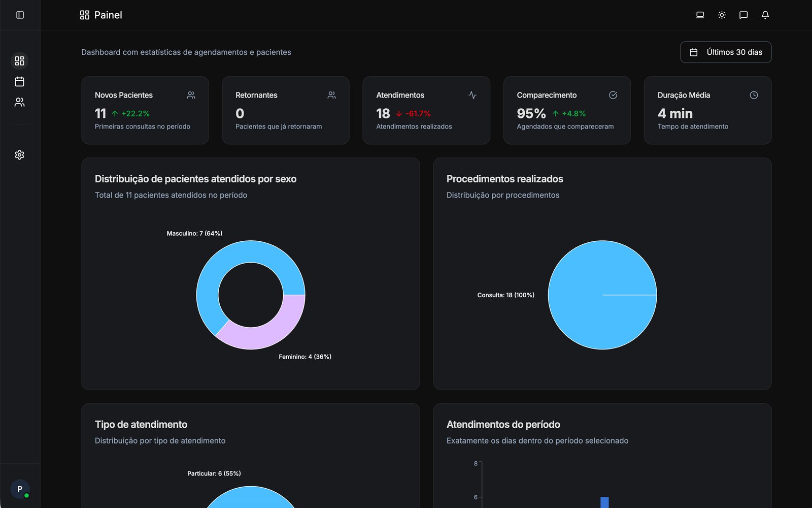This screenshot has width=812, height=508.
Task: Open the Painel dashboard grid icon
Action: click(19, 61)
